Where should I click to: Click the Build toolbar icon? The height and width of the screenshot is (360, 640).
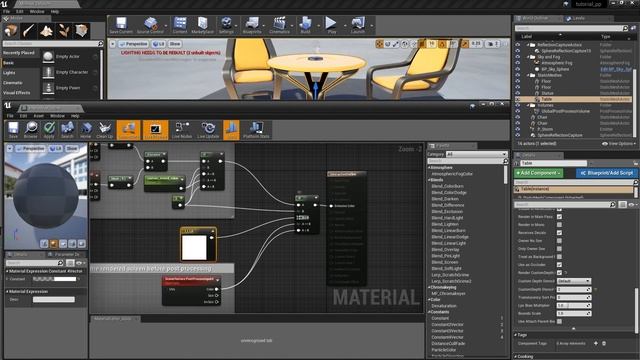tap(305, 25)
